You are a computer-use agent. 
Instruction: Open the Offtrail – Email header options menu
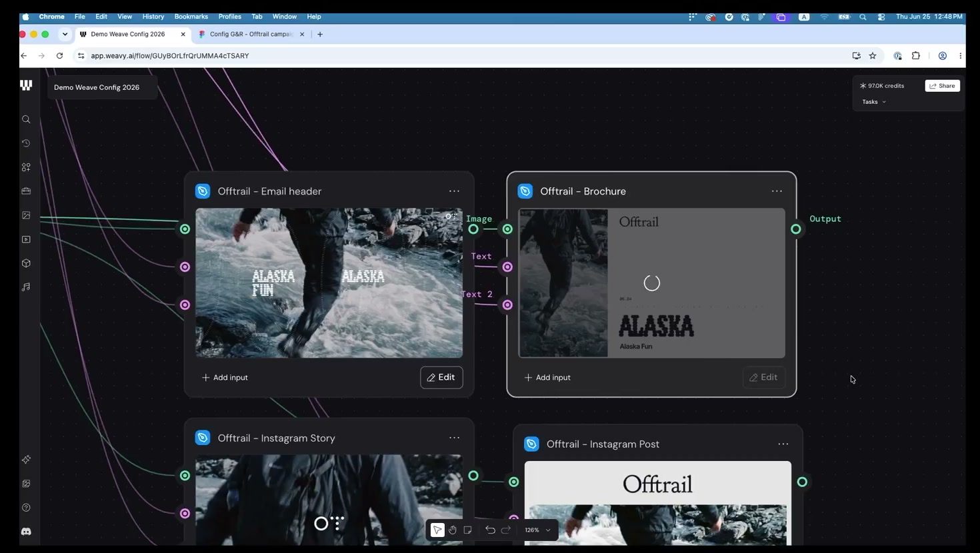(454, 191)
